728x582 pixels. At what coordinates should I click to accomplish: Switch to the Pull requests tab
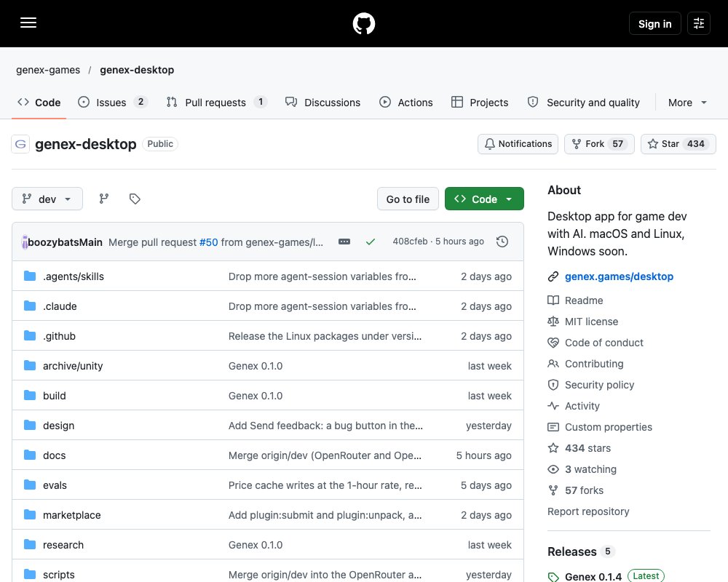coord(216,102)
